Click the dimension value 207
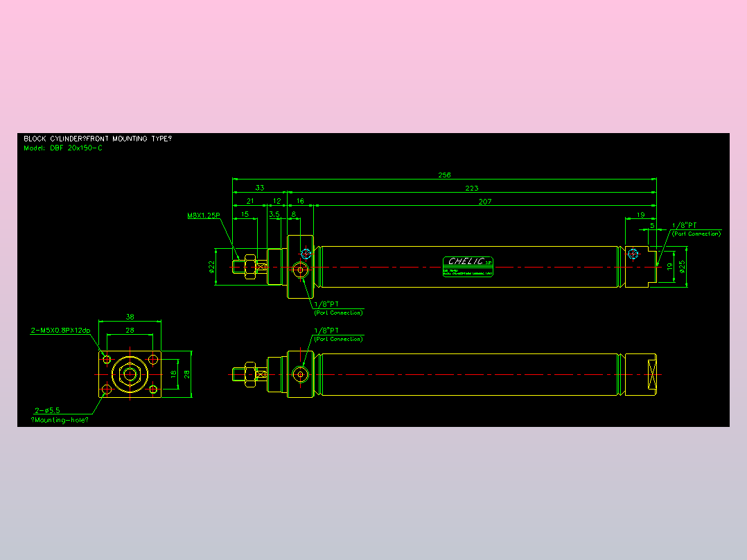 [485, 202]
